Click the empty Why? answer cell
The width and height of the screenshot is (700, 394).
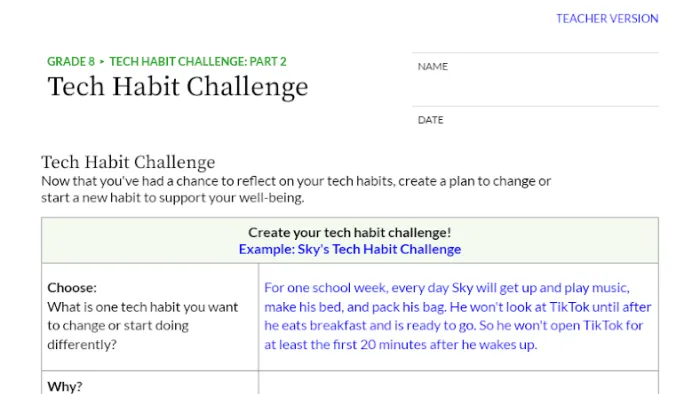[458, 383]
